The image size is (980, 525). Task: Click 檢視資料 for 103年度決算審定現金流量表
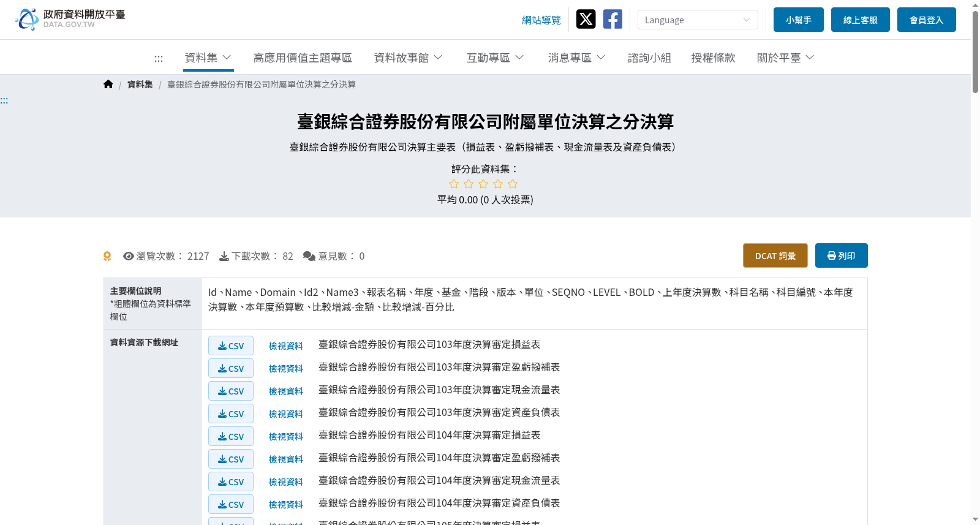click(286, 391)
